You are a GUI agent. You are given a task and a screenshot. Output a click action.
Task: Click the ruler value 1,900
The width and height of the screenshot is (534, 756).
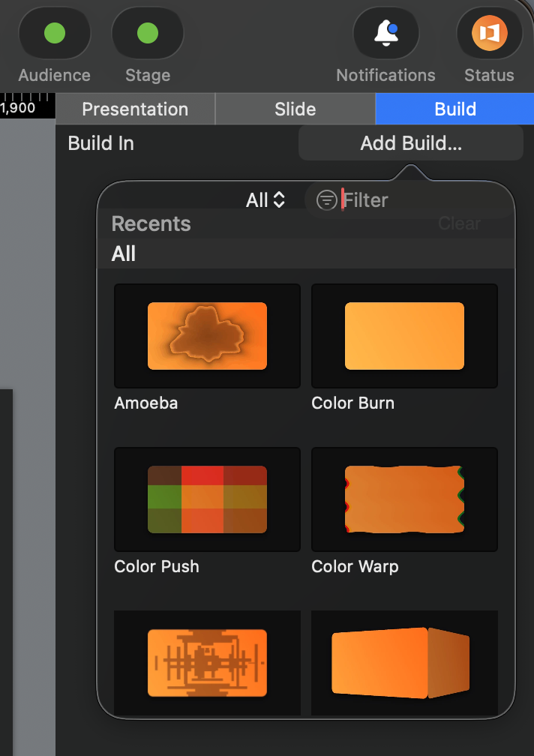18,108
